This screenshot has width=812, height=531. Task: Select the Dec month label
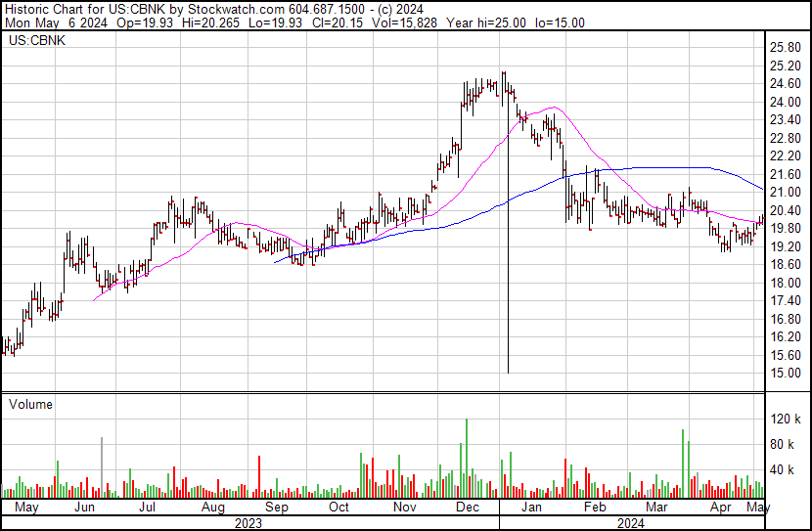point(467,507)
